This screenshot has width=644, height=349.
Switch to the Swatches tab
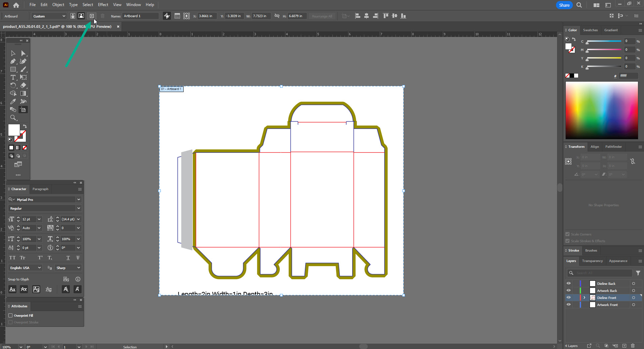(x=590, y=30)
